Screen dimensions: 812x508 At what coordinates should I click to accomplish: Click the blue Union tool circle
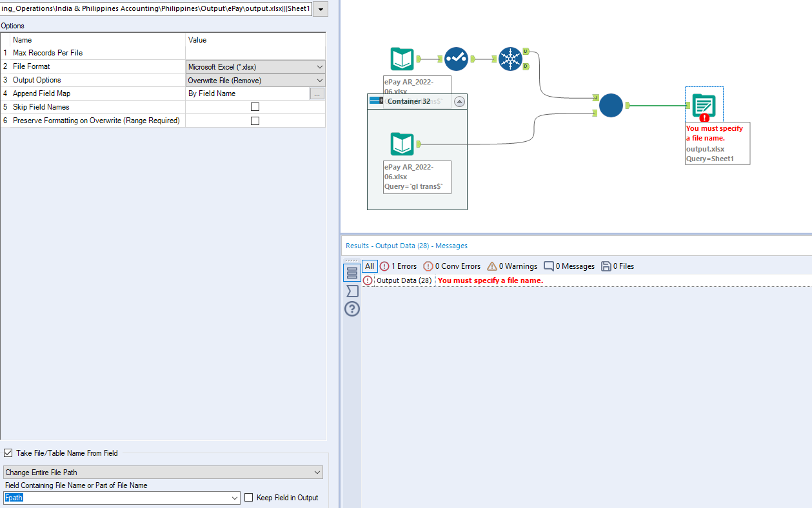[611, 106]
